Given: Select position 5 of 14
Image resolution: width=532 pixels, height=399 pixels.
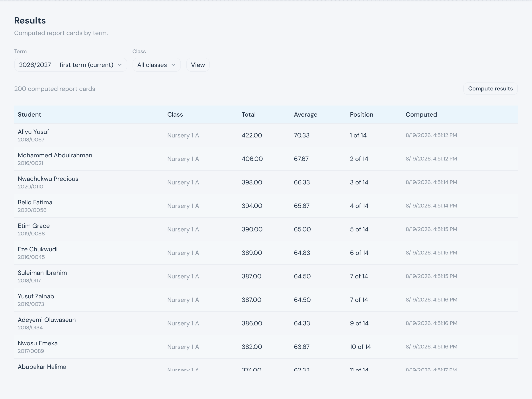Looking at the screenshot, I should coord(359,229).
